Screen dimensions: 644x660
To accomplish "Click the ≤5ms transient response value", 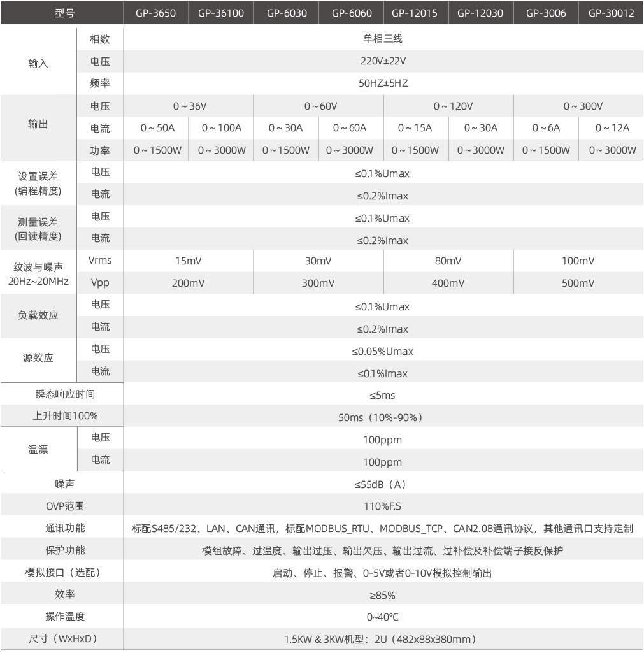I will 382,395.
